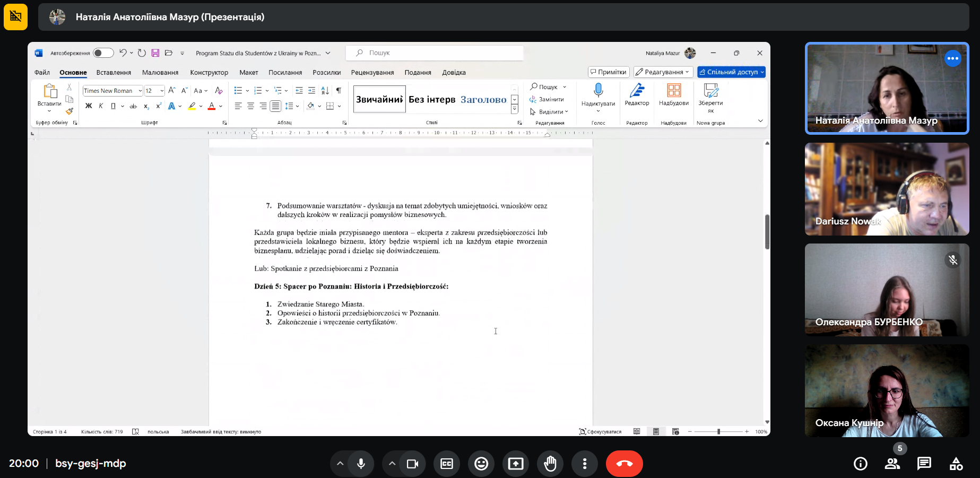Click the Вставлення ribbon tab
This screenshot has width=980, height=478.
[x=114, y=73]
